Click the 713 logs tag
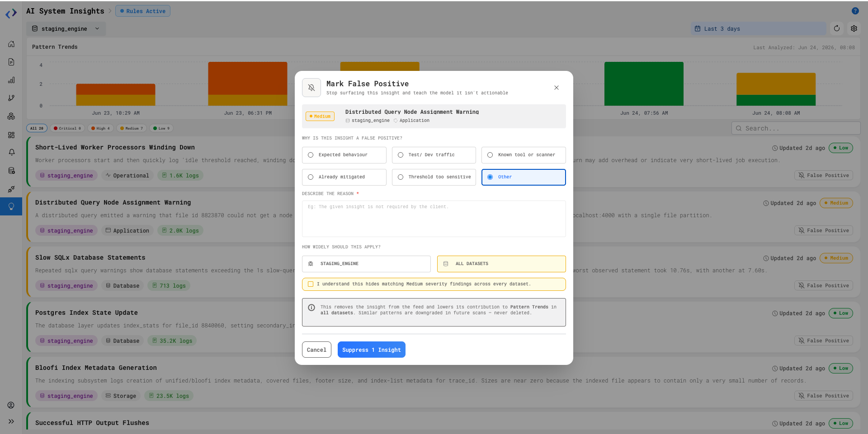868x434 pixels. [x=169, y=286]
